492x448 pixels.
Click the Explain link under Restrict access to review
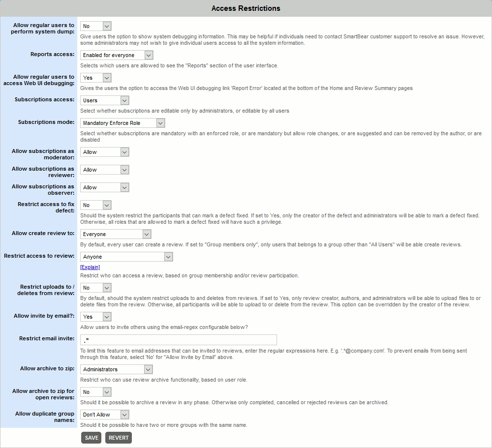pyautogui.click(x=90, y=267)
